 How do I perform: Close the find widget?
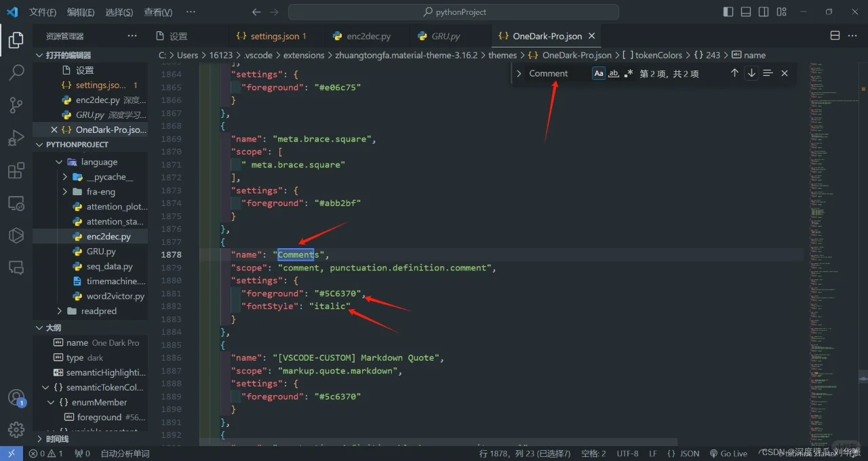point(785,73)
